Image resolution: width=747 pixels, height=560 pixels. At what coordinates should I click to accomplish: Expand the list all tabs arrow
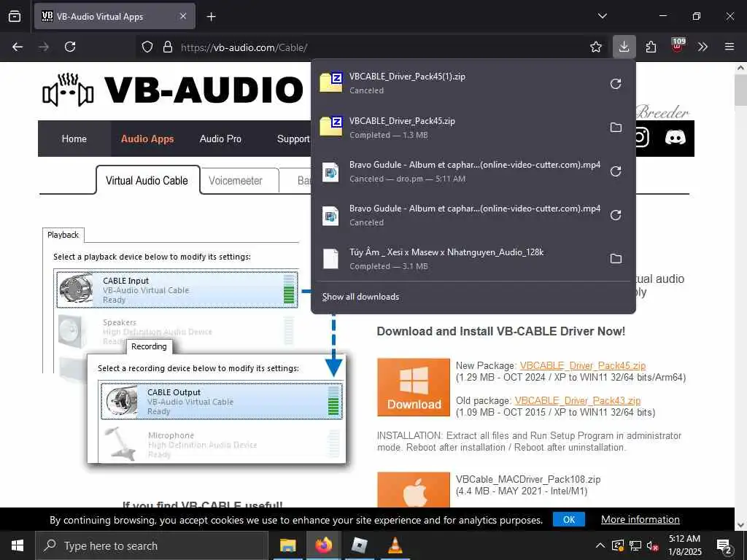[x=602, y=16]
